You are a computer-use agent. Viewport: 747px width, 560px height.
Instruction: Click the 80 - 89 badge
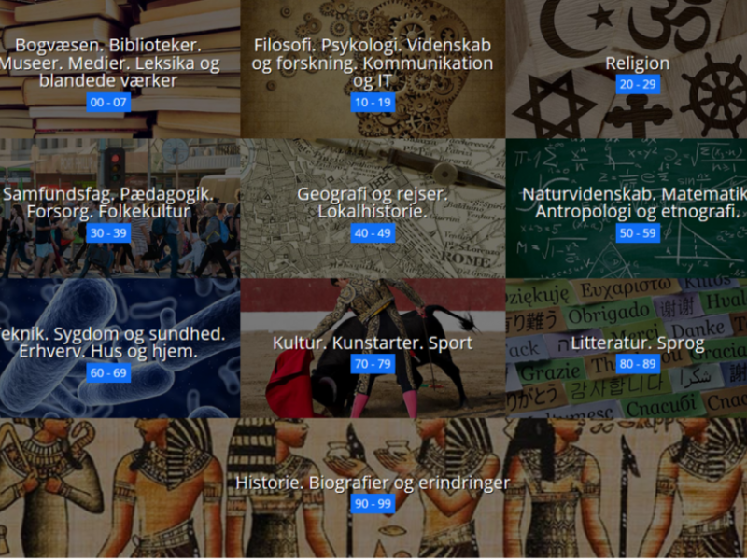point(638,364)
